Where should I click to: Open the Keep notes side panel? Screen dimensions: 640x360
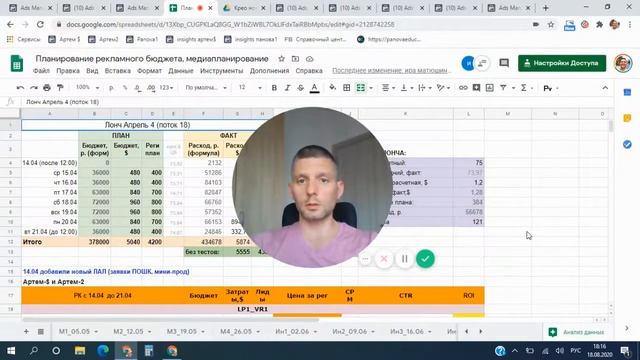point(627,118)
